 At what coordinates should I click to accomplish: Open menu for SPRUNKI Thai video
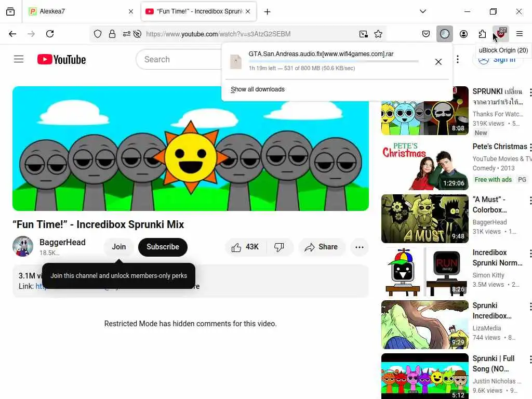(529, 92)
